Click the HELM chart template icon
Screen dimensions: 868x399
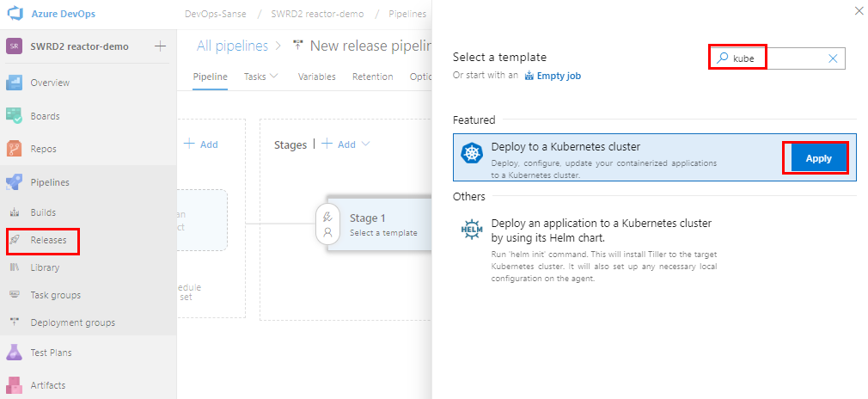(472, 230)
